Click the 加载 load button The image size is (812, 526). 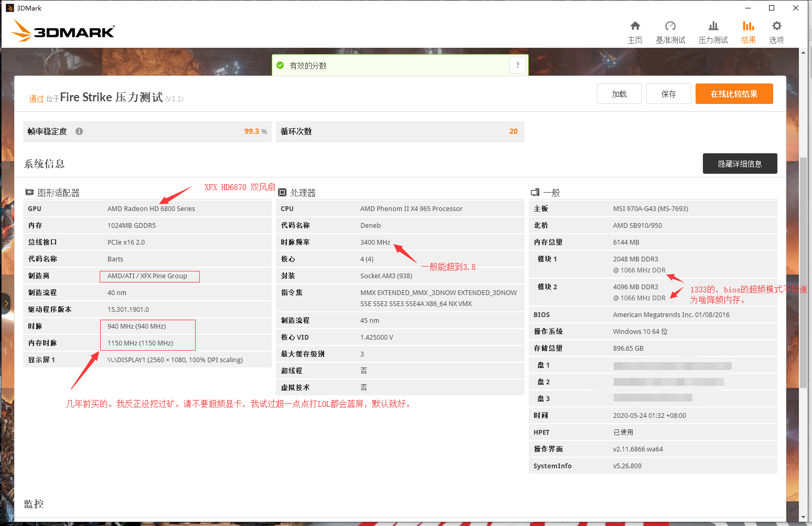tap(619, 94)
